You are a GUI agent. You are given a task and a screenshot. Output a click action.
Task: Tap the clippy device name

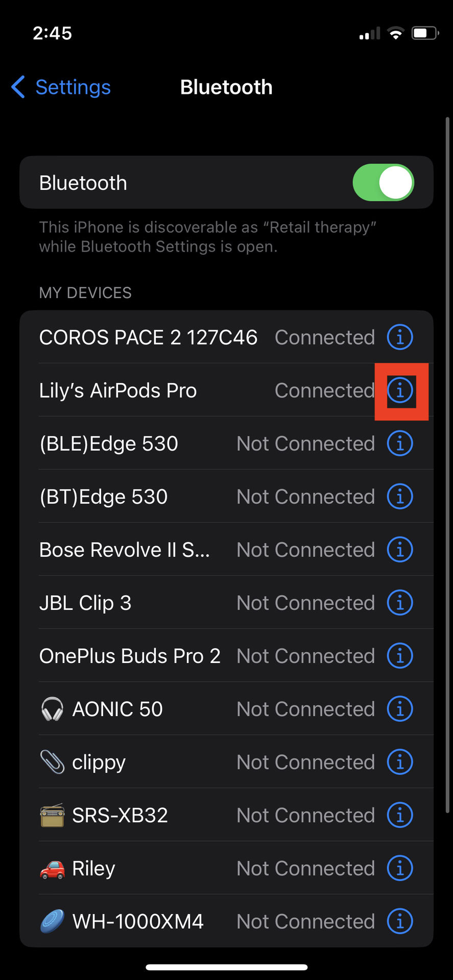[x=99, y=762]
